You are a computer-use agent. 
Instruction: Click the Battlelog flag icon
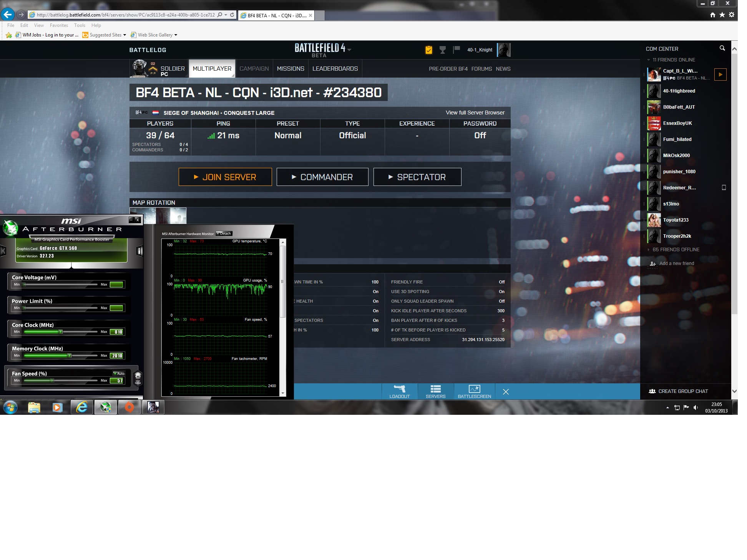(x=456, y=50)
